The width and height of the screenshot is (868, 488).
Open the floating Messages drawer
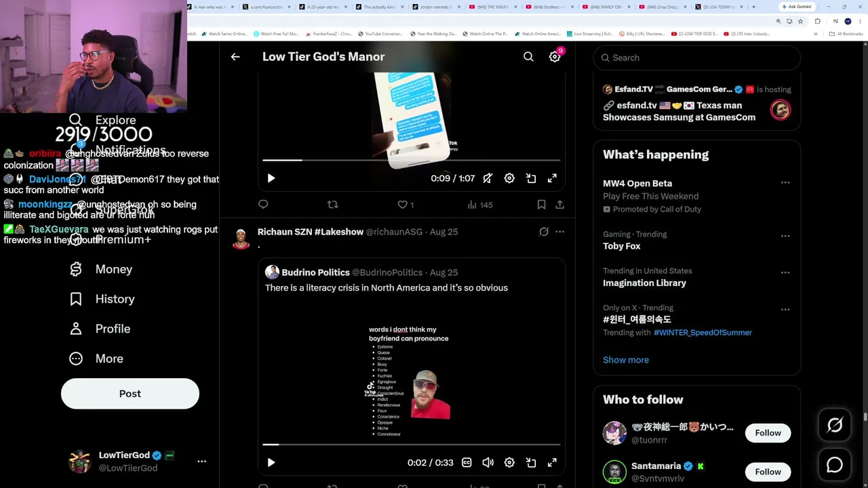coord(834,464)
